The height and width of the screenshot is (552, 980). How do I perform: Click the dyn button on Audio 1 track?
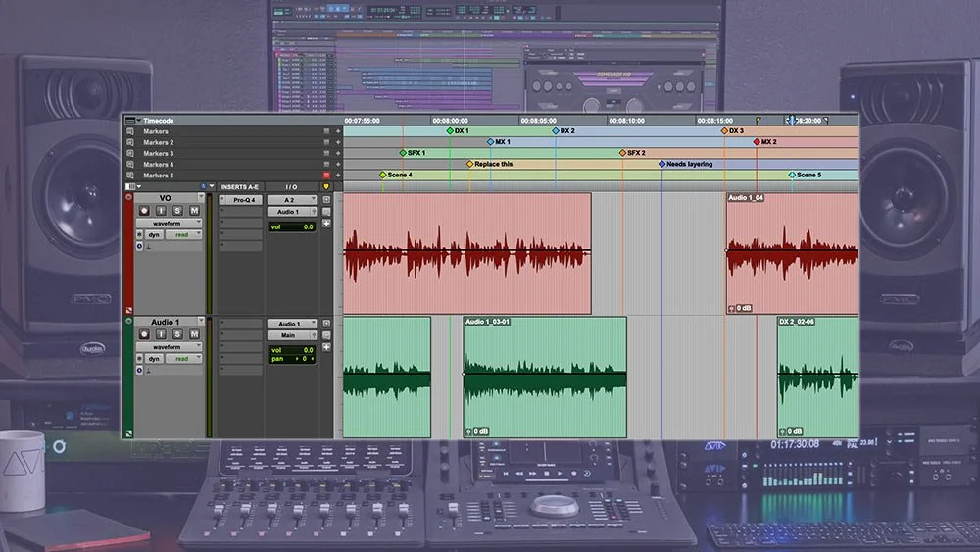point(154,359)
